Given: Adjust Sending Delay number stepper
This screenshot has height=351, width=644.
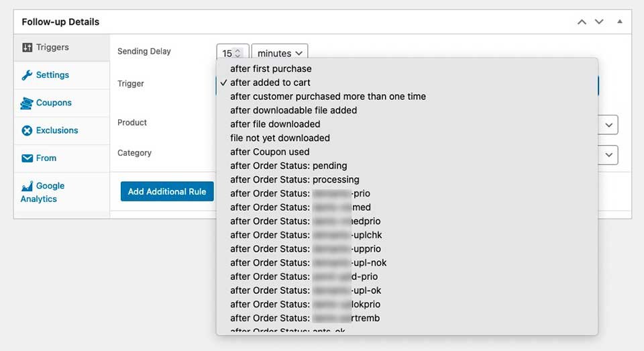Looking at the screenshot, I should click(x=237, y=53).
